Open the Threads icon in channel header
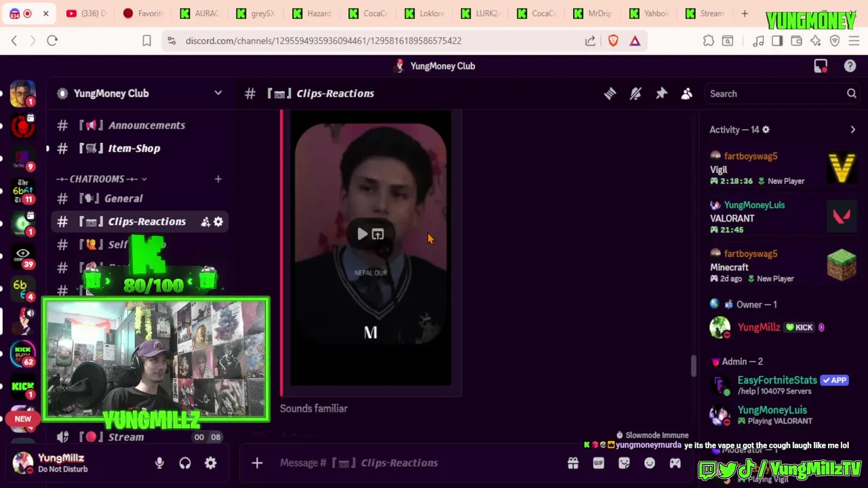868x488 pixels. coord(610,94)
